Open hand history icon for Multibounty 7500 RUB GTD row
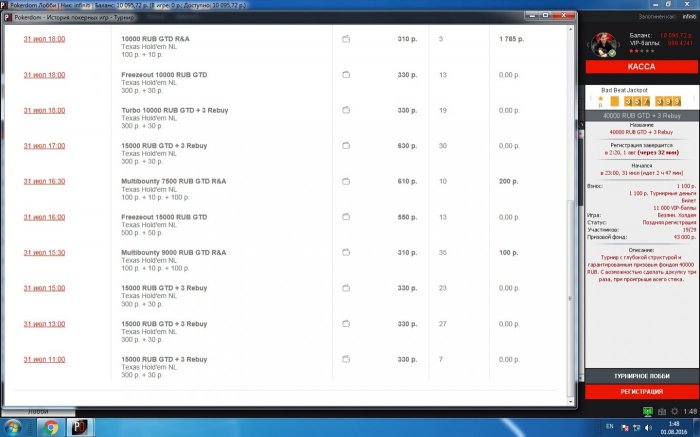 (346, 181)
